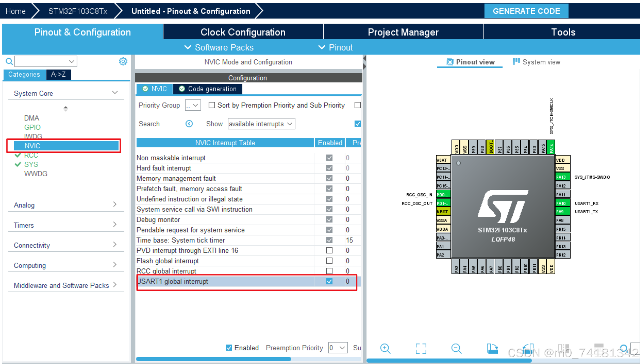Toggle USART1 global interrupt enabled checkbox

tap(329, 281)
